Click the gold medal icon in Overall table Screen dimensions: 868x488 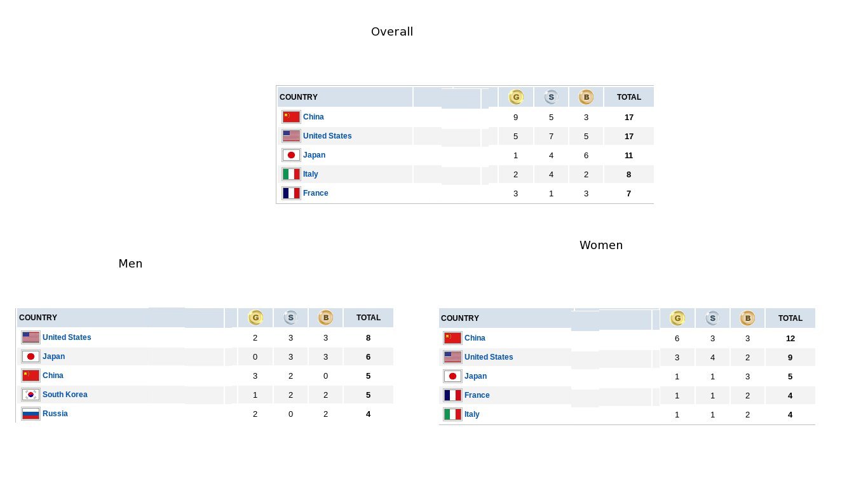516,97
